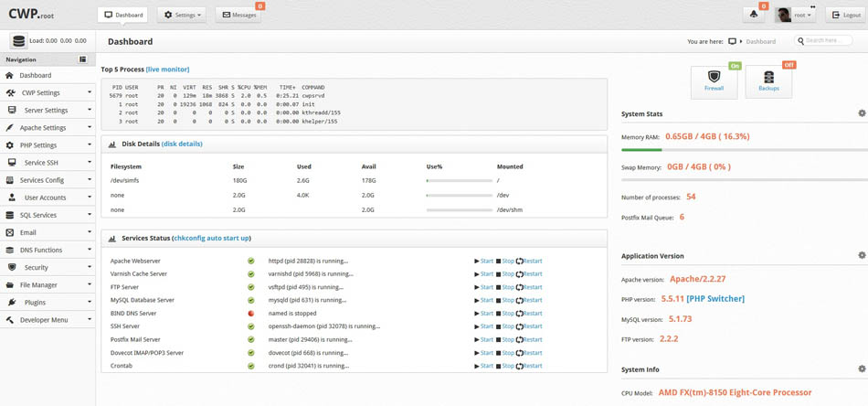
Task: Click the Apache Settings feather icon
Action: [9, 128]
